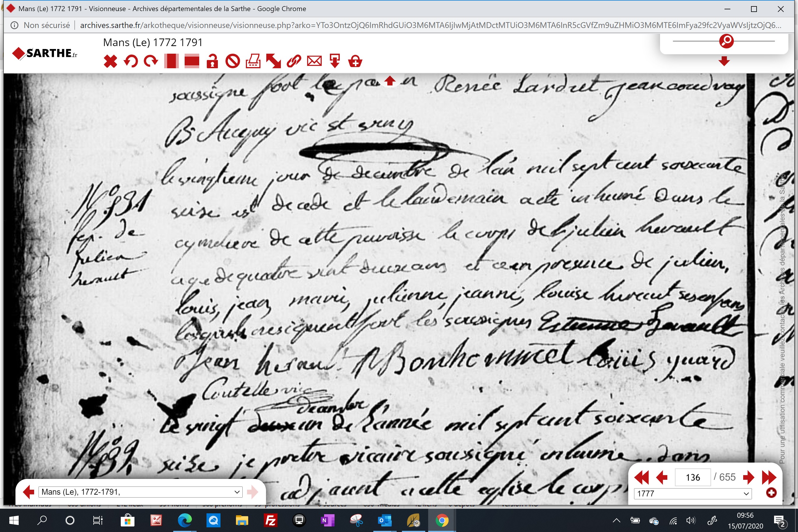Viewport: 798px width, 532px height.
Task: Click the red X close viewer icon
Action: [110, 62]
